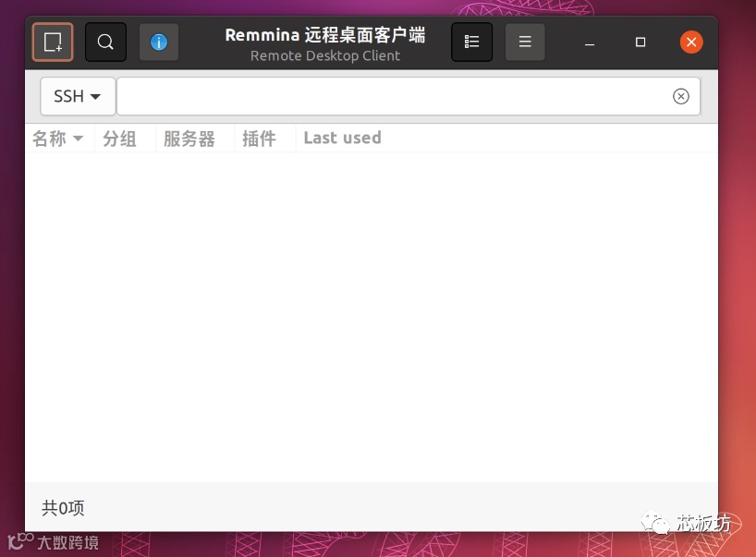
Task: Open the SSH protocol dropdown
Action: (78, 96)
